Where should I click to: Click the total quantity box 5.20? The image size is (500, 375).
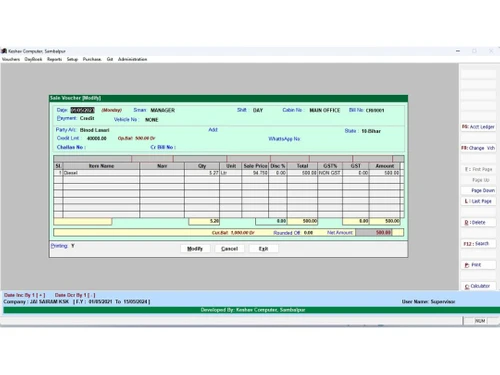(x=204, y=221)
